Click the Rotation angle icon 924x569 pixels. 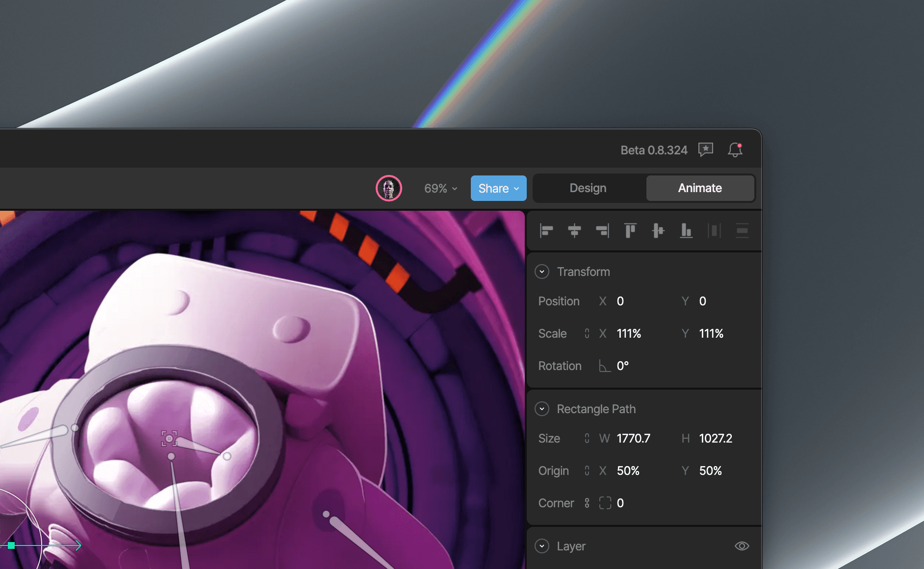click(605, 366)
